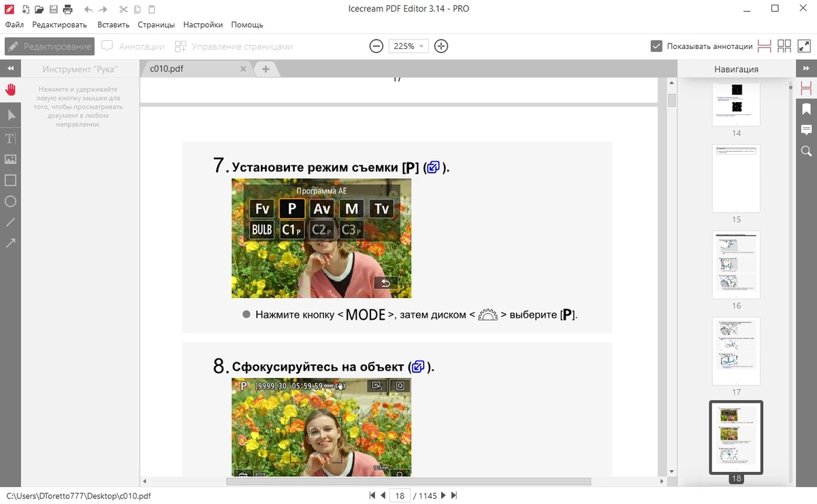
Task: Open page thumbnails panel in right sidebar
Action: pos(806,88)
